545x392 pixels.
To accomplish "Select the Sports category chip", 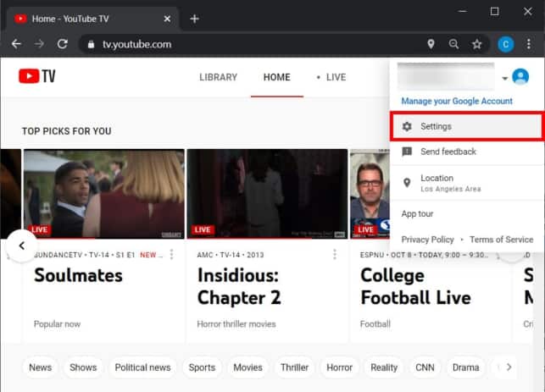I will 202,367.
